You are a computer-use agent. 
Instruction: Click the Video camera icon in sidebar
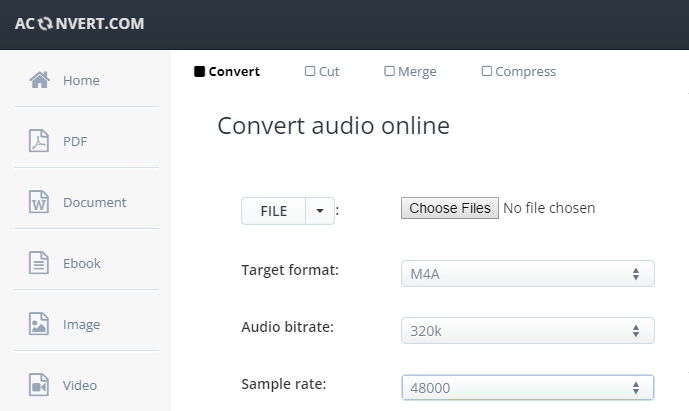[39, 385]
